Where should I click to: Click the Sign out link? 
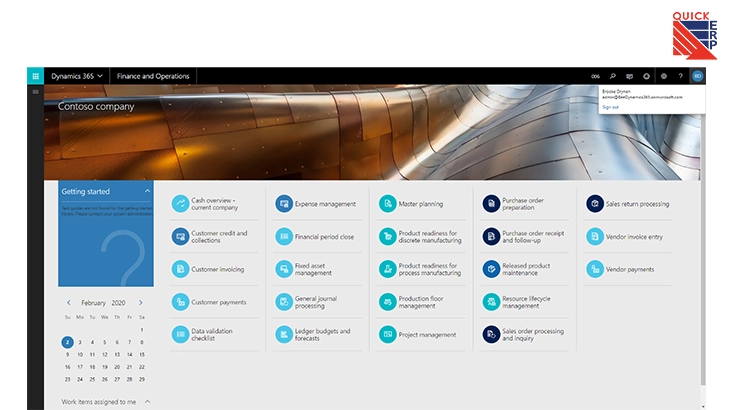(610, 107)
